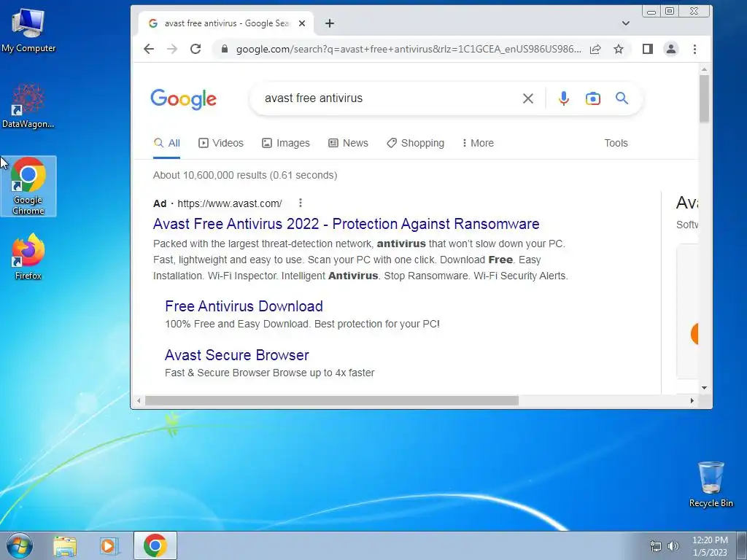The height and width of the screenshot is (560, 747).
Task: Switch to the Images tab
Action: 286,143
